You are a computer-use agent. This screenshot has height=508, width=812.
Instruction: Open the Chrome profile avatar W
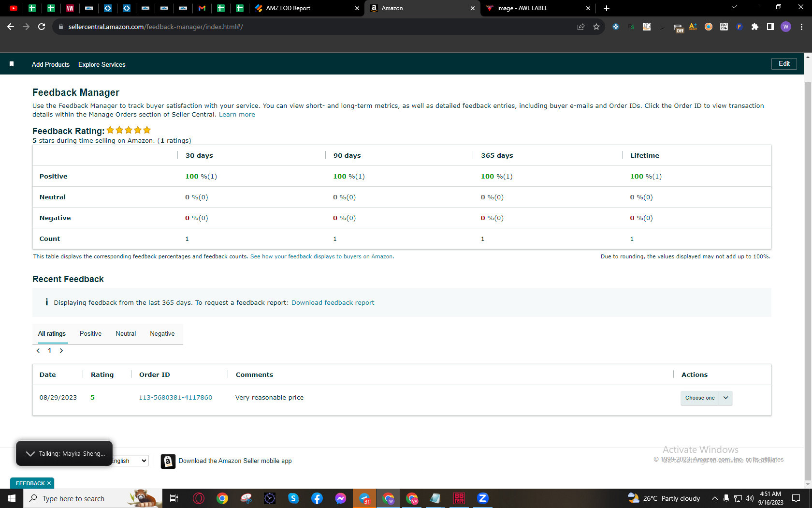786,27
